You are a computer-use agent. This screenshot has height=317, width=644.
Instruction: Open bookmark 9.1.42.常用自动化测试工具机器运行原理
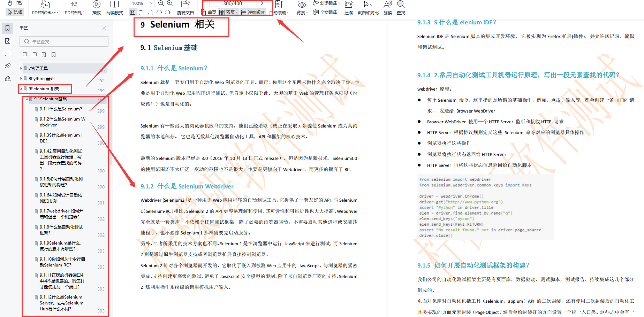61,160
